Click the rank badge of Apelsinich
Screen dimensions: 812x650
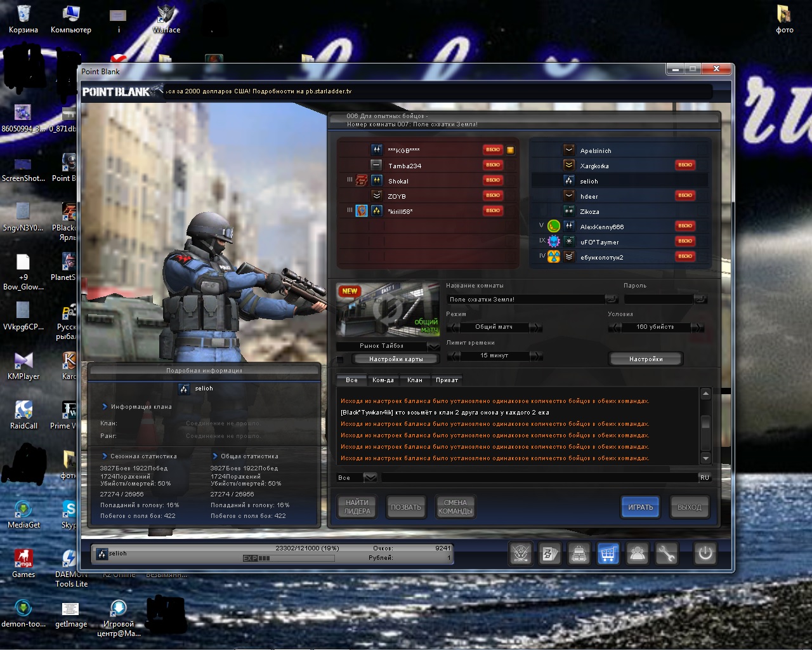[569, 150]
